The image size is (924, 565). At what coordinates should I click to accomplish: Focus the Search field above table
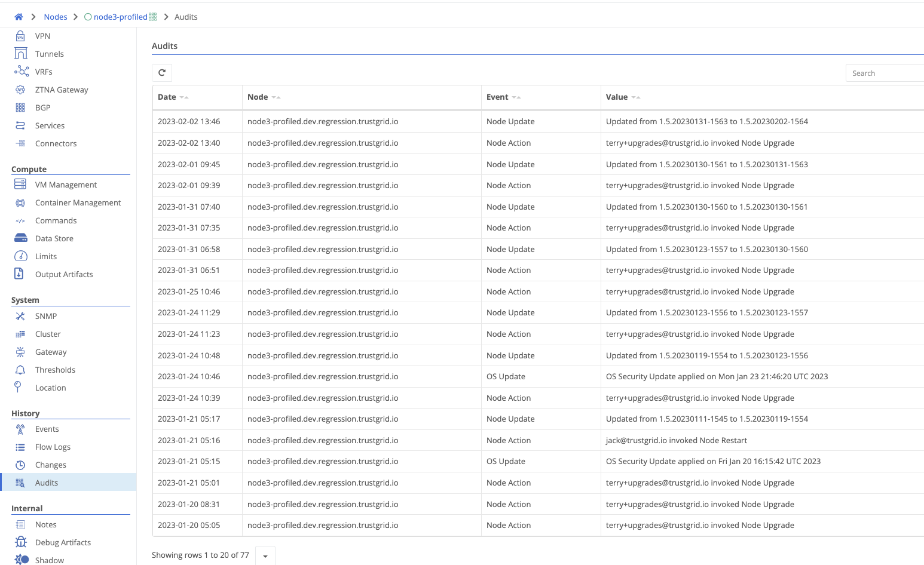885,73
